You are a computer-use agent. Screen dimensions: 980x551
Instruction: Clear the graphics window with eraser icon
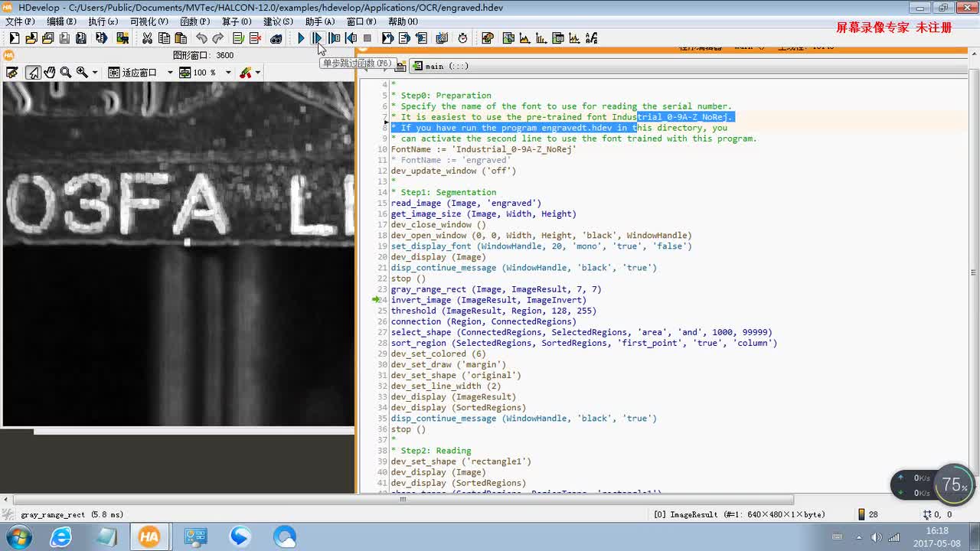(12, 73)
